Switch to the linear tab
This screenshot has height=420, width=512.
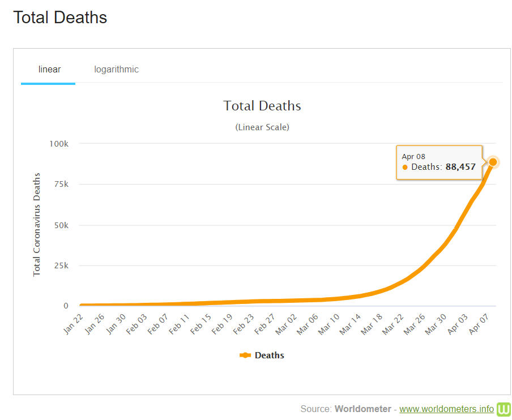pos(49,70)
